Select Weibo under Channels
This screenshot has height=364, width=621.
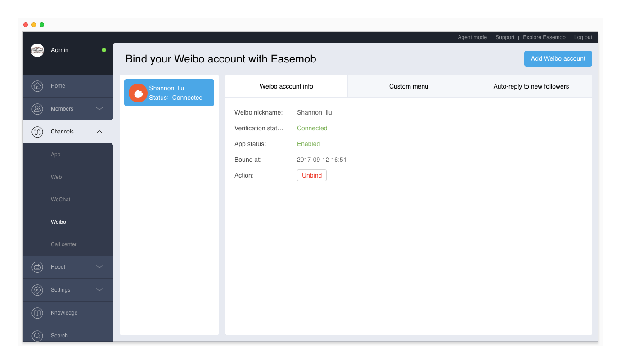(x=58, y=222)
